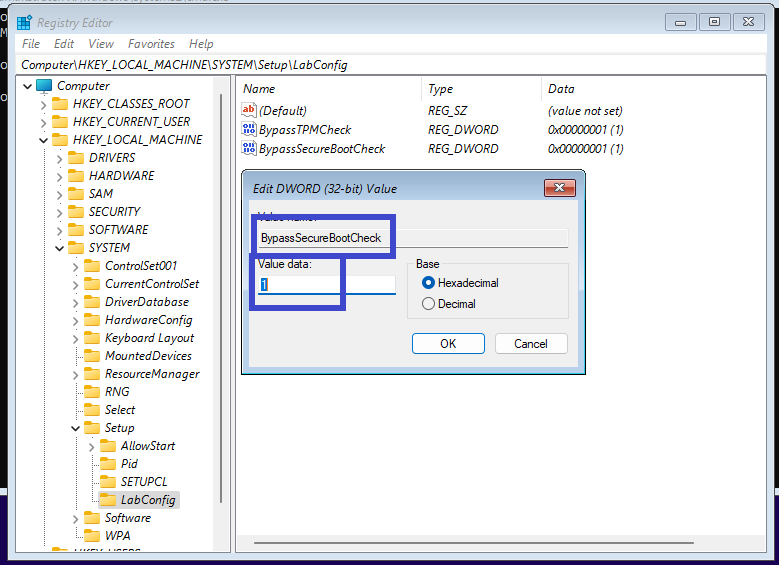The width and height of the screenshot is (779, 565).
Task: Click the CurrentControlSet folder icon
Action: pos(91,284)
